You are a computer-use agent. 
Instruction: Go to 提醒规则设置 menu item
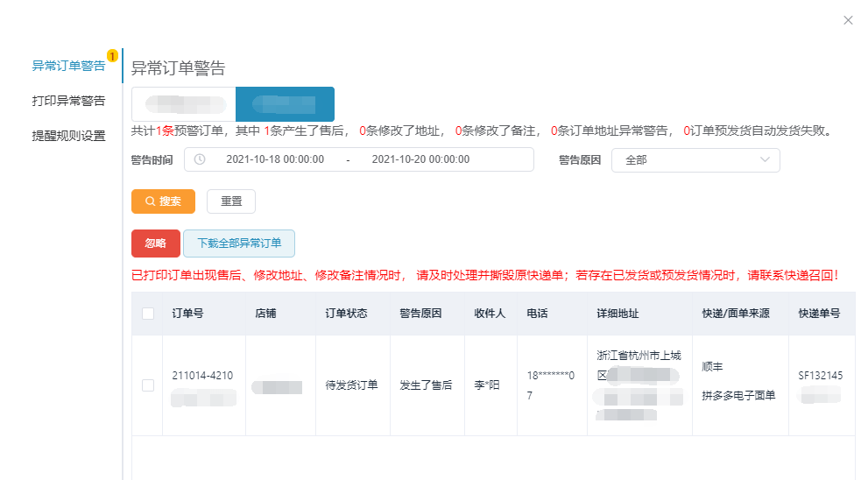tap(68, 136)
